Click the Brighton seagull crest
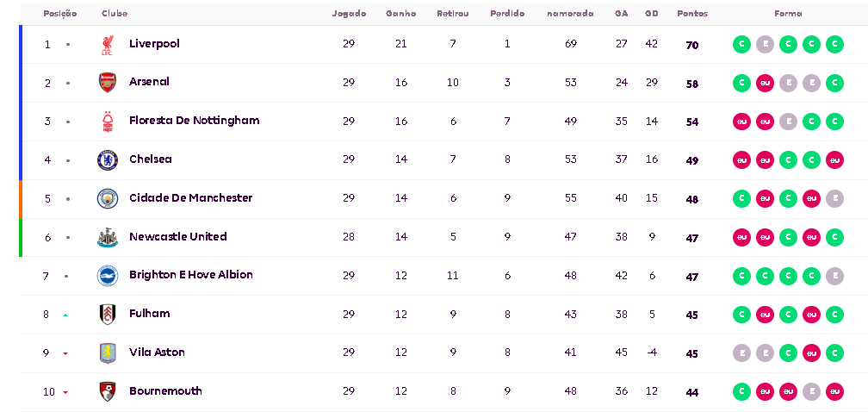This screenshot has height=412, width=868. point(107,276)
